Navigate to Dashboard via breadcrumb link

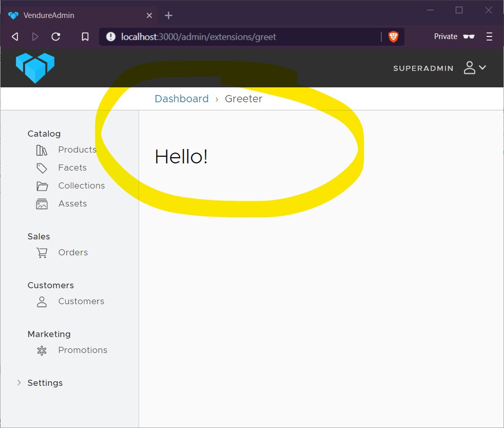[182, 99]
